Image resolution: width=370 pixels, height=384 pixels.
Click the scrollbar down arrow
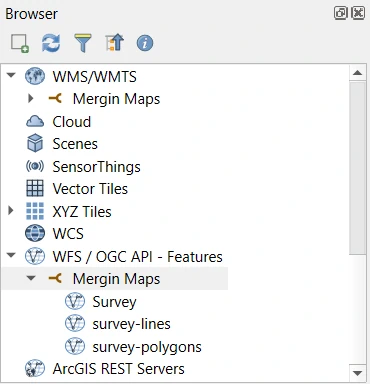click(x=358, y=373)
